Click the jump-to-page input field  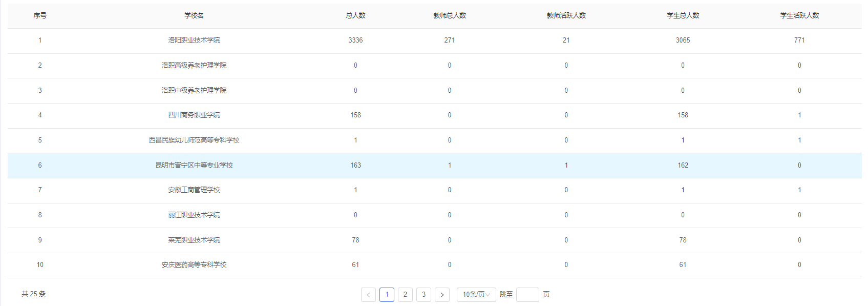(527, 295)
